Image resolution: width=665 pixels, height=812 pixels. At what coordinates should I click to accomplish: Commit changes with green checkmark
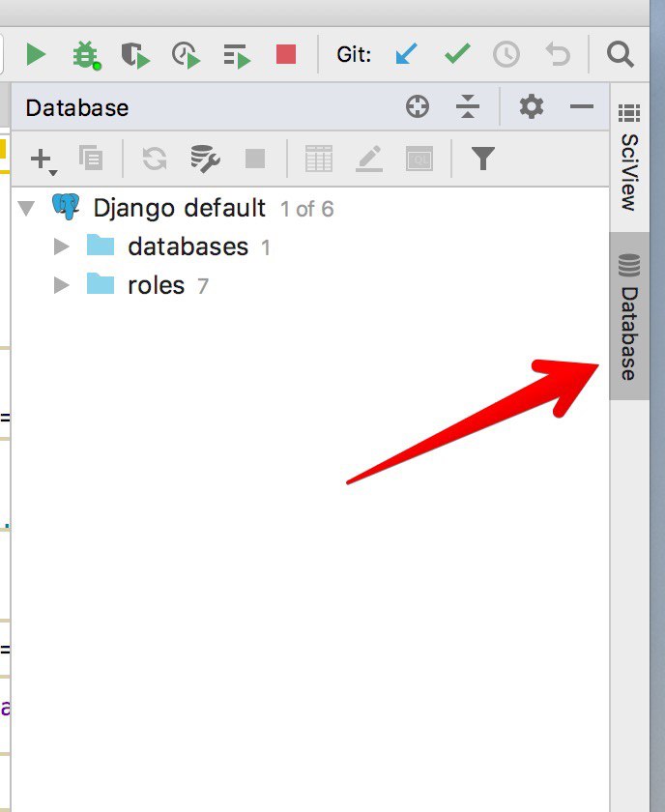point(457,53)
